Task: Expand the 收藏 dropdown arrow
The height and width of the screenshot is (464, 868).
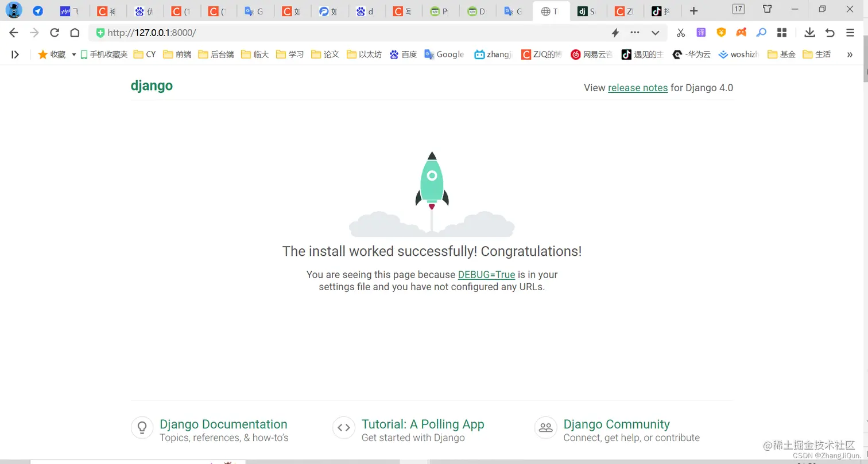Action: click(73, 54)
